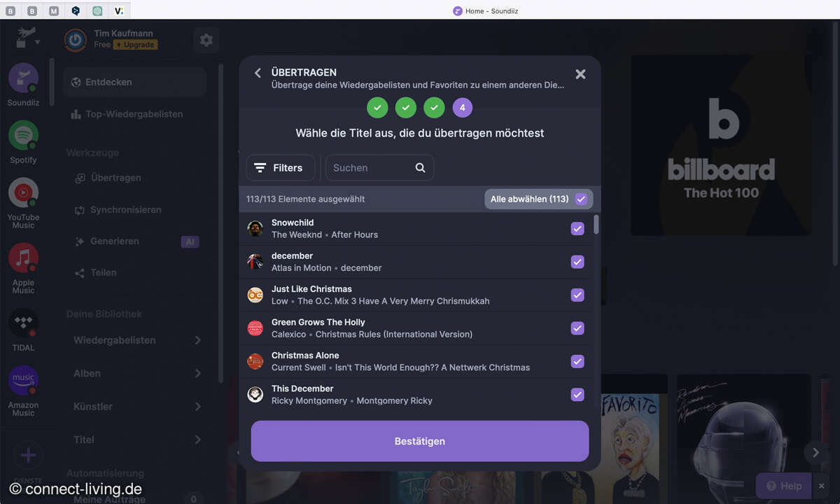840x504 pixels.
Task: Click the Green Grows The Holly cover
Action: [x=255, y=328]
